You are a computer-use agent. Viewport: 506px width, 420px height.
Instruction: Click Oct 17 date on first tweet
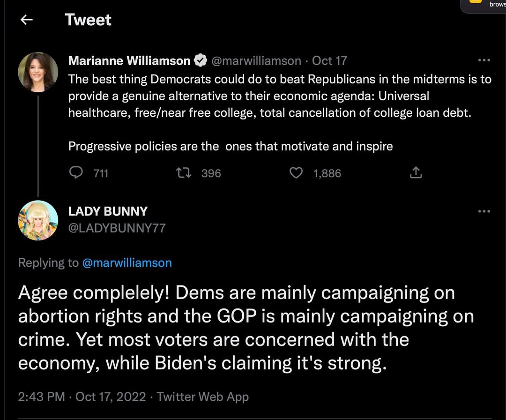(329, 60)
